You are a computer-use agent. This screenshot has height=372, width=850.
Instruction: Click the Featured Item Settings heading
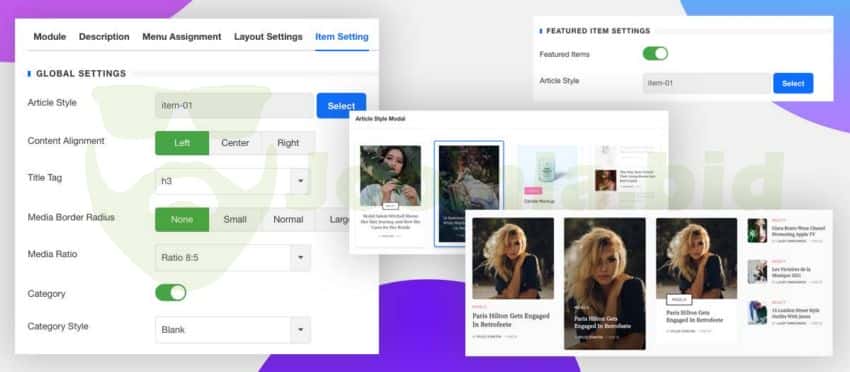click(x=598, y=31)
